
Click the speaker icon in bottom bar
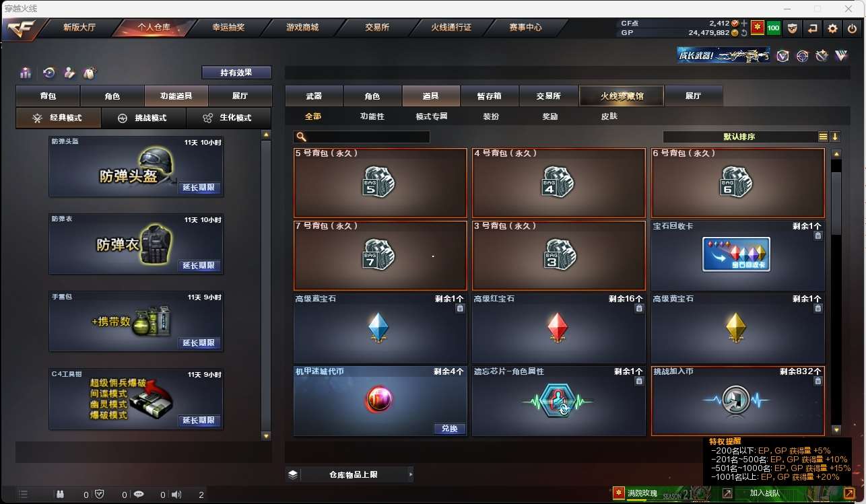176,495
